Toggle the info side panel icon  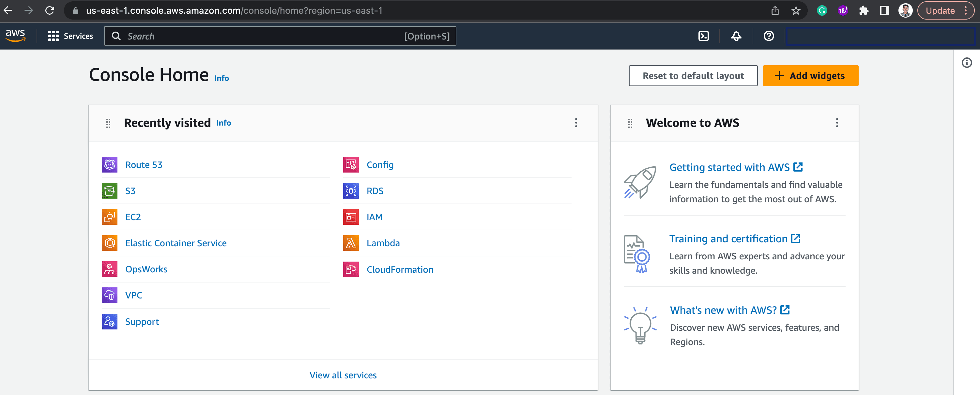pyautogui.click(x=966, y=62)
